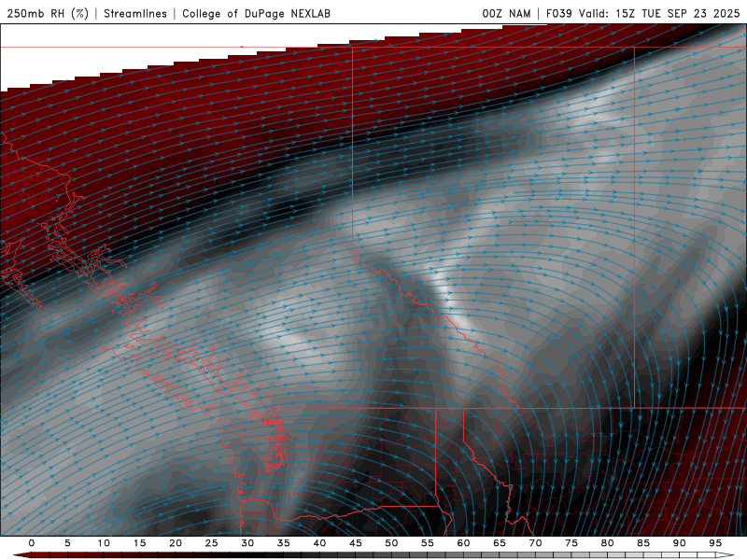Select the 35 label on the colorbar

(x=284, y=543)
